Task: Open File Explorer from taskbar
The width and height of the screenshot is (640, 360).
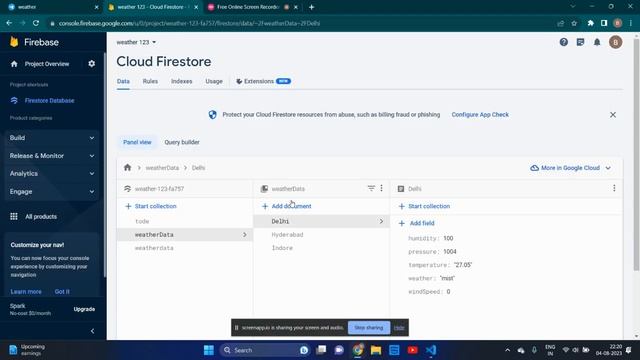Action: coord(376,350)
